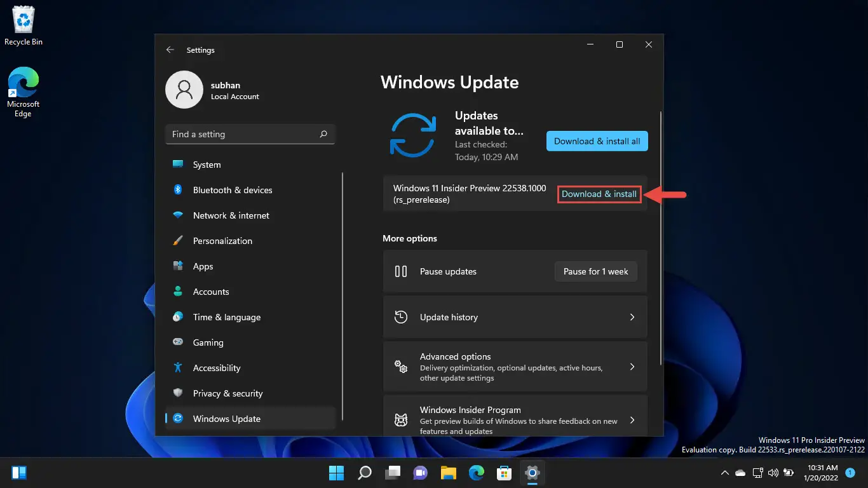Expand Update history chevron
Screen dimensions: 868x488
pyautogui.click(x=632, y=317)
